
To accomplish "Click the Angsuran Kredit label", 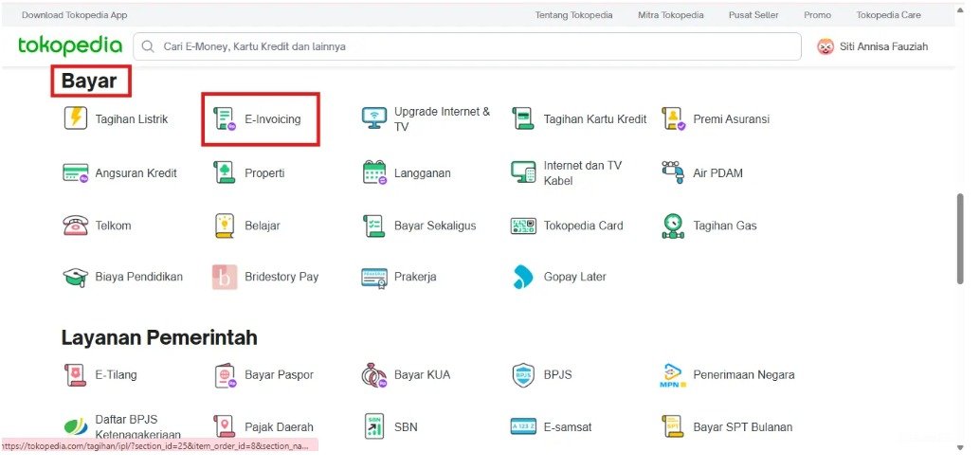I will point(136,173).
